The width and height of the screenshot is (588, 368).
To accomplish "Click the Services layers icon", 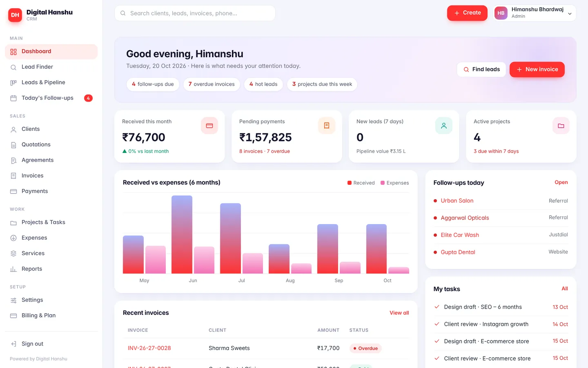I will point(13,254).
